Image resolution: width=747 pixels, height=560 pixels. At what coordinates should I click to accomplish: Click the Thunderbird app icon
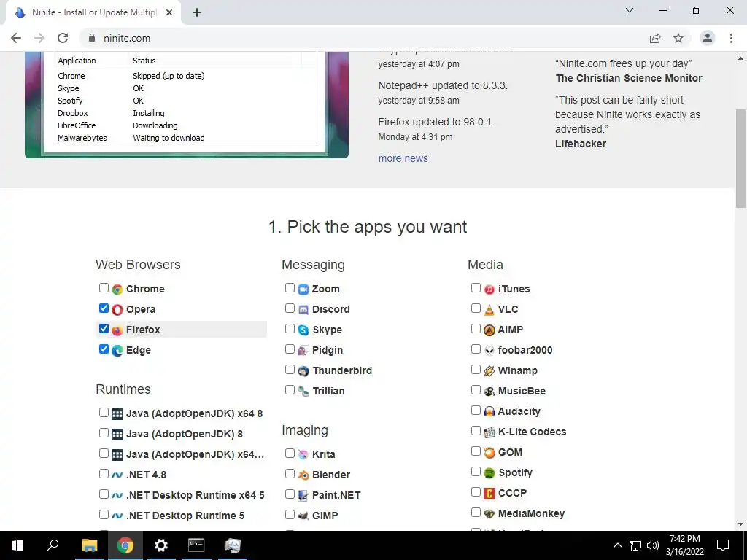tap(303, 371)
